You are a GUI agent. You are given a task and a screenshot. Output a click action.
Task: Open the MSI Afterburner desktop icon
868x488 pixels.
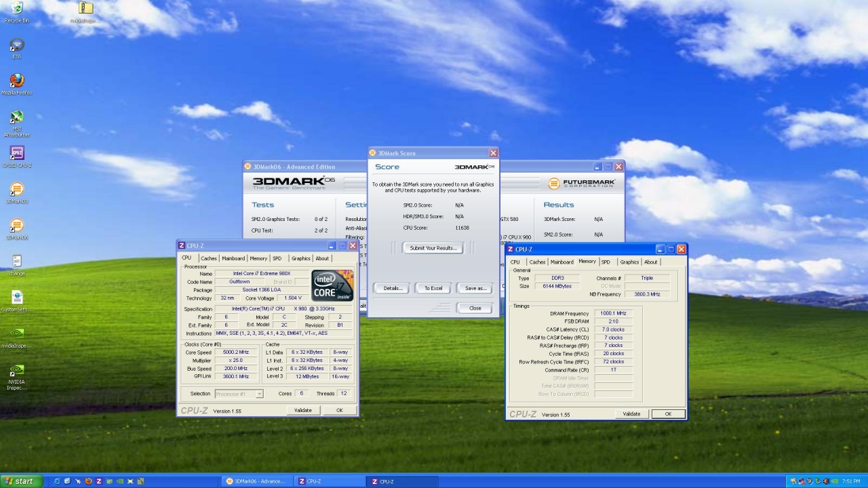[x=17, y=118]
